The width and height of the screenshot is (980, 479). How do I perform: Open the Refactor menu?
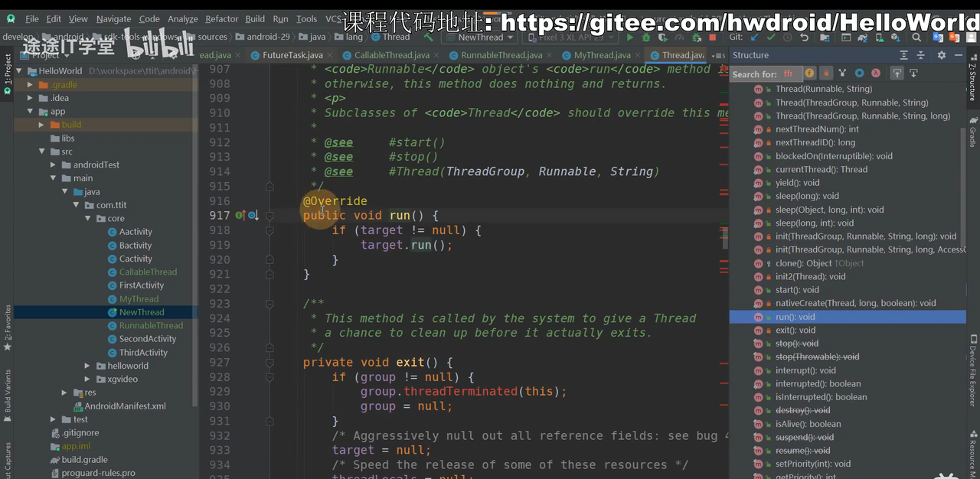tap(221, 18)
